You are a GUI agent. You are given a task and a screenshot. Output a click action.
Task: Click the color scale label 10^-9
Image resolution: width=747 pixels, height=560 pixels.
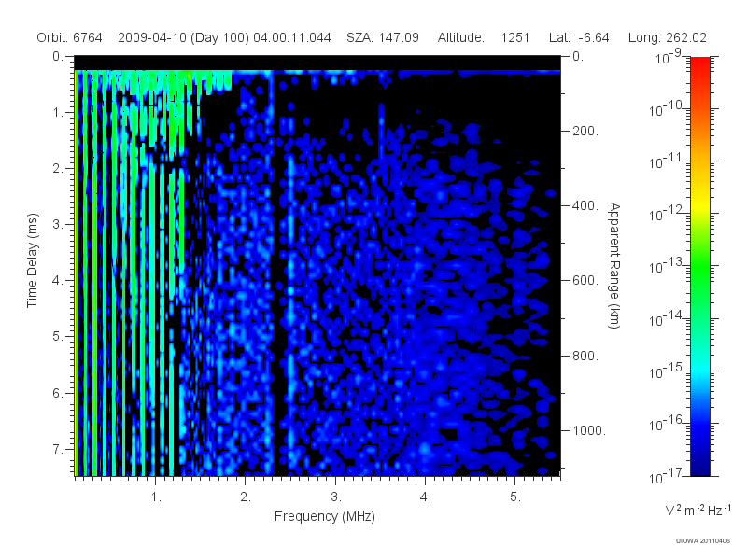pyautogui.click(x=669, y=57)
